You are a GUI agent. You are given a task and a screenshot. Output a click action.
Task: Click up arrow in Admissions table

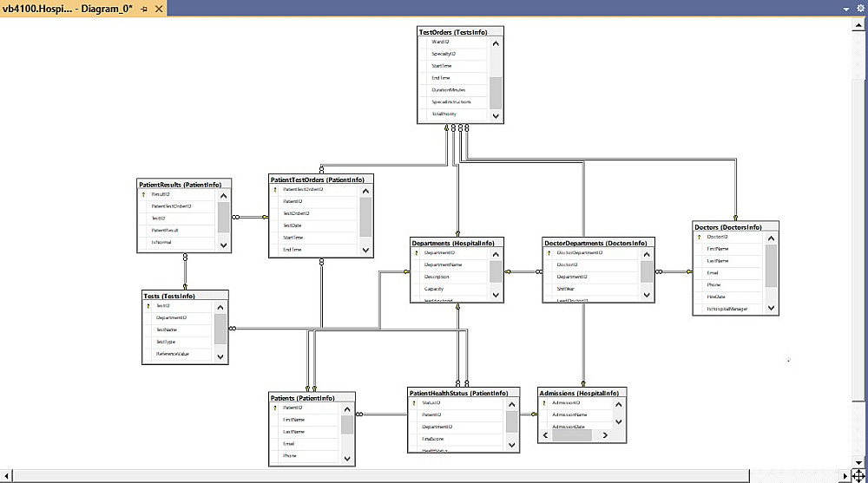tap(618, 404)
